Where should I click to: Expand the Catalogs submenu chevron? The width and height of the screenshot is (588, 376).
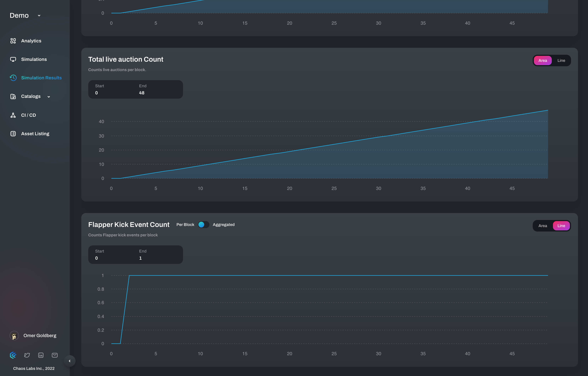(49, 97)
